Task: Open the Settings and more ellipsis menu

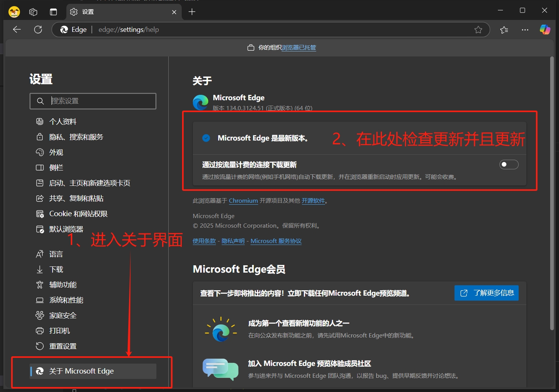Action: coord(525,30)
